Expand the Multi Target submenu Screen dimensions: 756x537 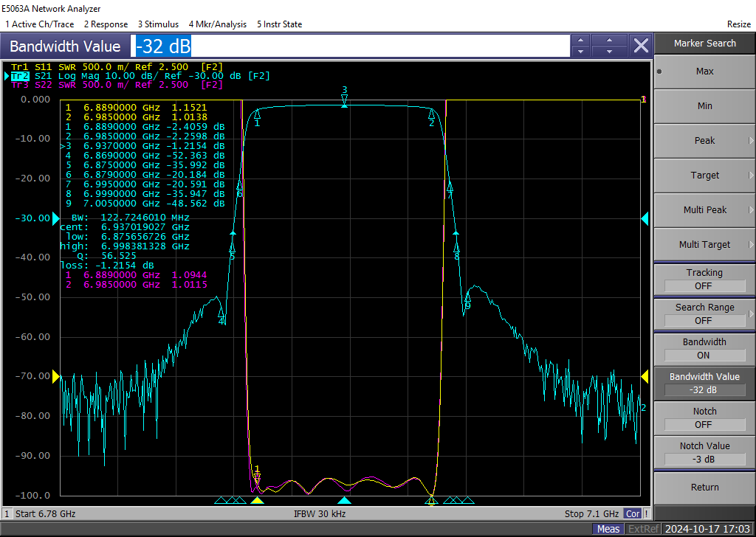704,245
